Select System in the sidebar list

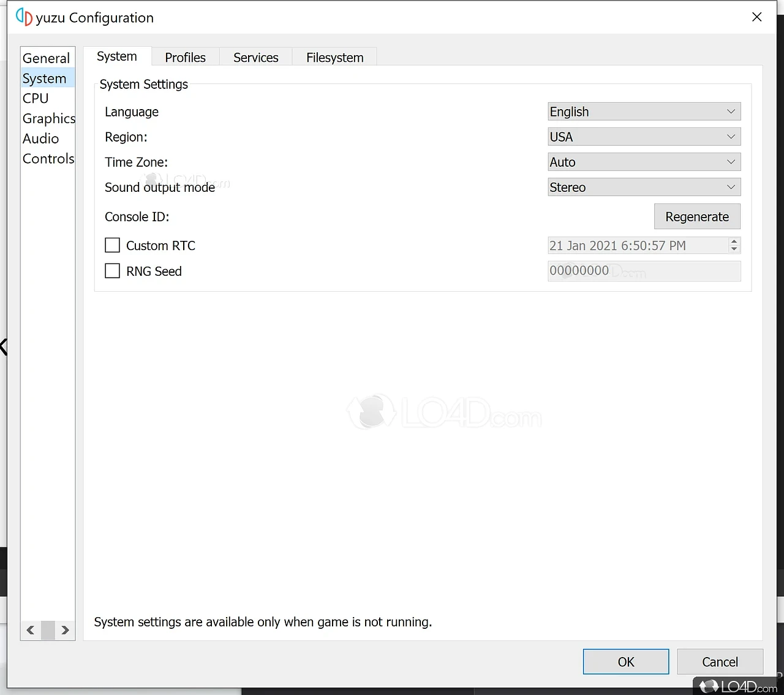[47, 78]
